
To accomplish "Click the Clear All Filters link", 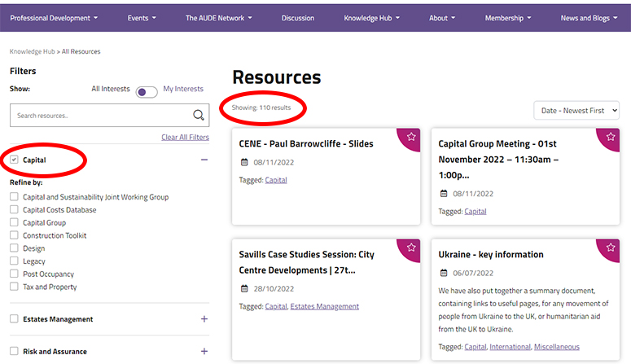I will [185, 138].
